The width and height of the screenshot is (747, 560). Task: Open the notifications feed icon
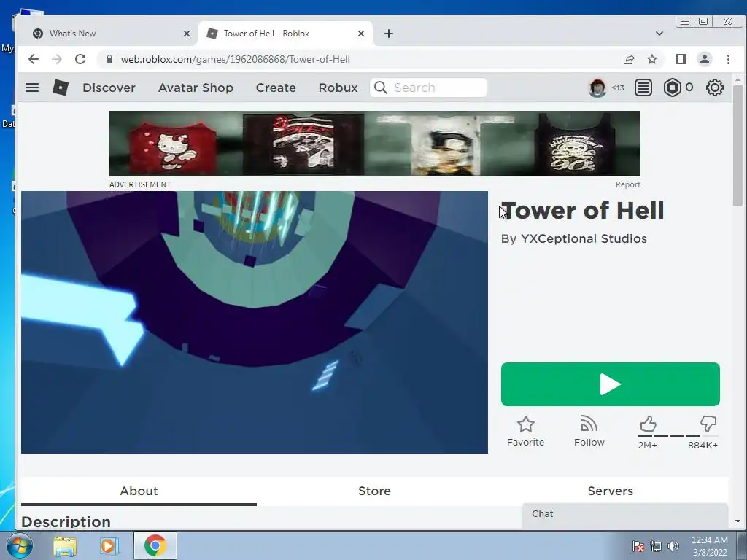[643, 87]
